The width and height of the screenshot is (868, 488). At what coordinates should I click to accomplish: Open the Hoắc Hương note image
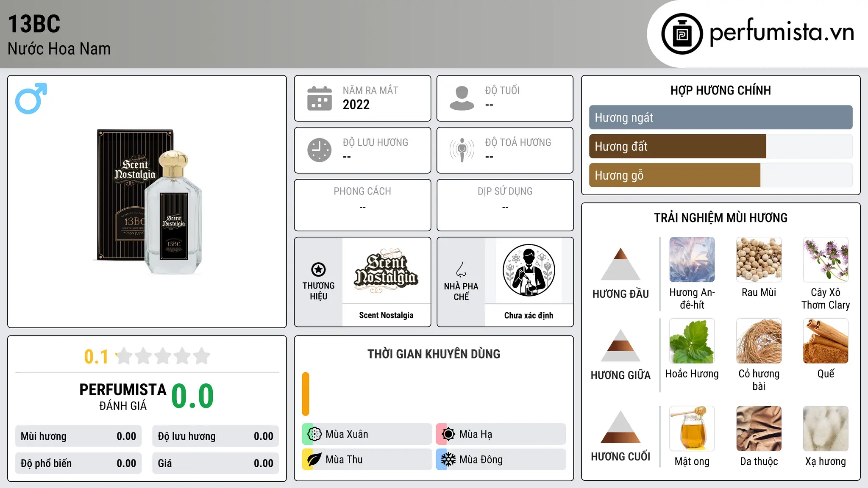pos(692,341)
